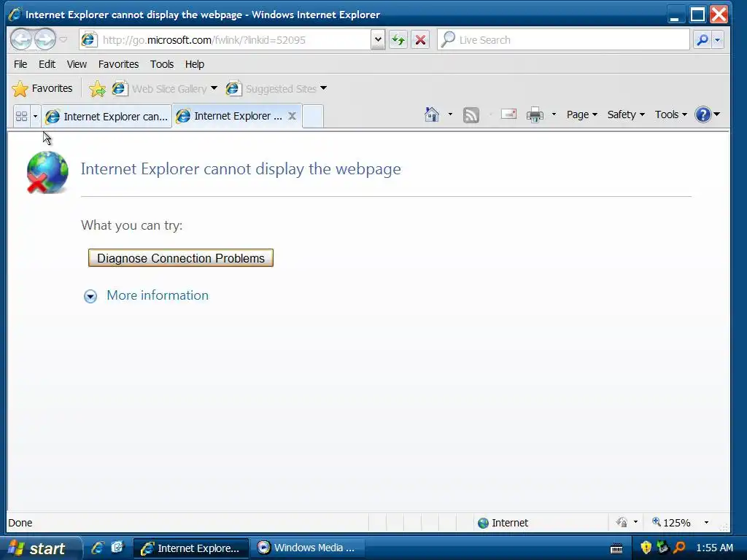Screen dimensions: 747x560
Task: Click the Forward navigation arrow
Action: (x=45, y=39)
